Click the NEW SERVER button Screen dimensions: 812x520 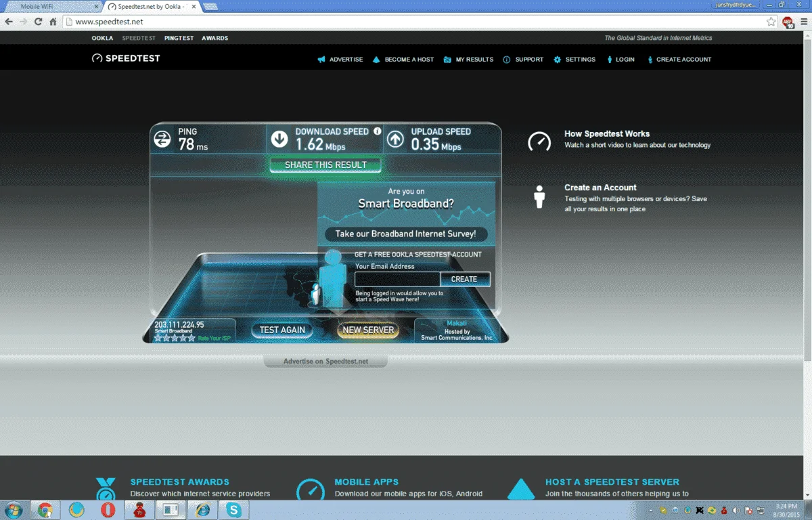click(x=368, y=330)
